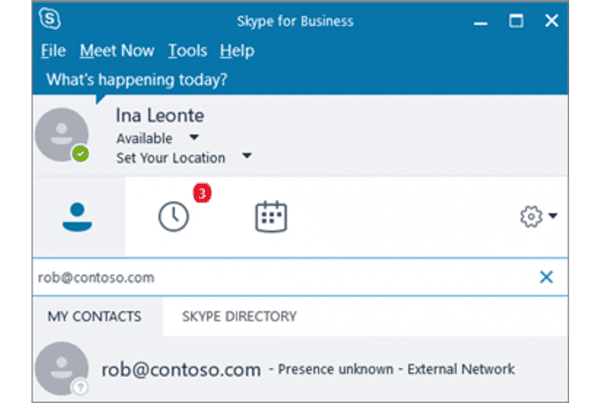The height and width of the screenshot is (403, 600).
Task: Expand the Available status dropdown arrow
Action: point(194,137)
